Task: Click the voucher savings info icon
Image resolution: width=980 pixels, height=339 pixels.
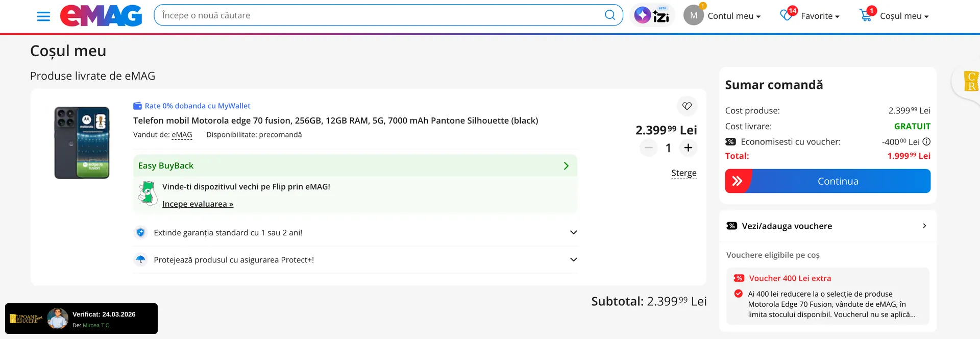Action: pyautogui.click(x=926, y=142)
